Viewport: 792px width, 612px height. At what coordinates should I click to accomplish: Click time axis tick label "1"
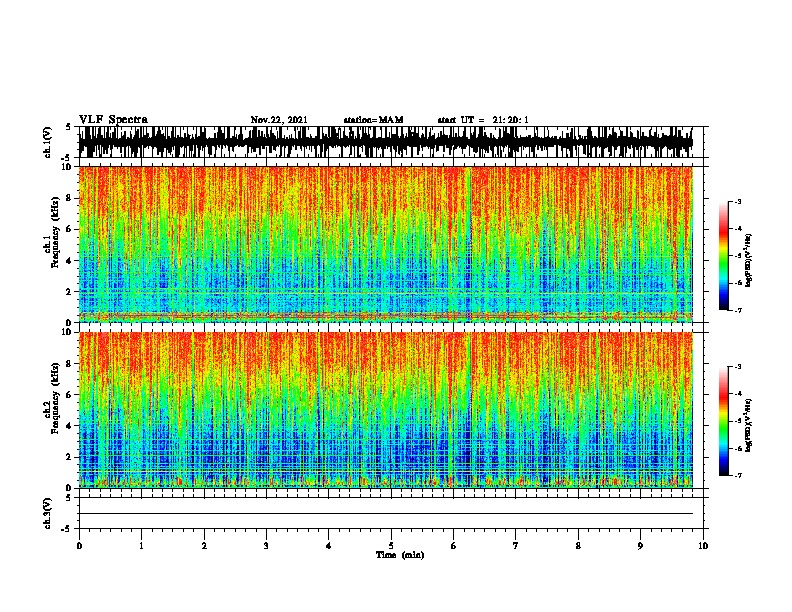[141, 546]
